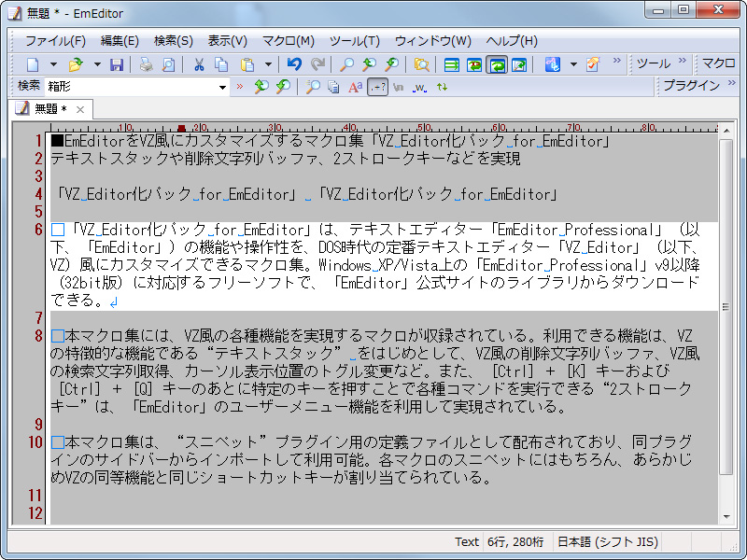Open the 表示(V) menu
This screenshot has width=747, height=560.
(x=227, y=41)
